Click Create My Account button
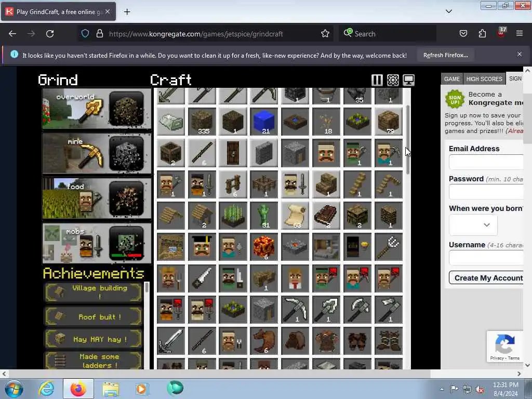 click(486, 278)
